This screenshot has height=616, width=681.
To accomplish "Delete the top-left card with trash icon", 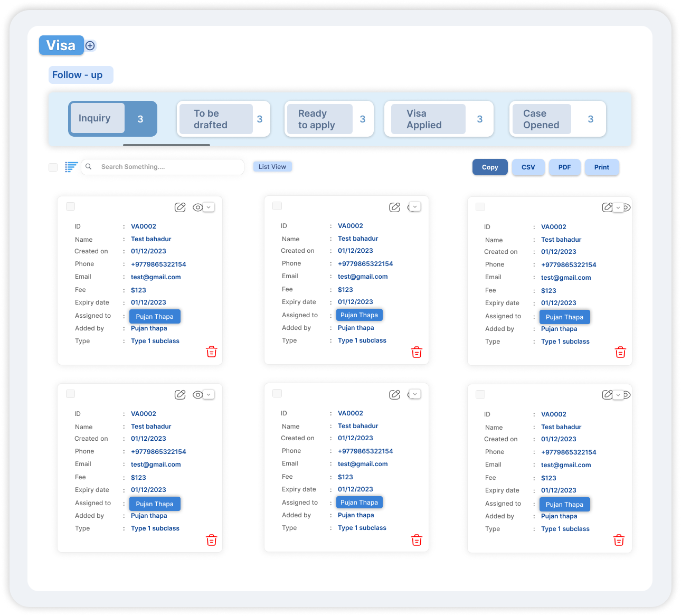I will click(x=212, y=352).
